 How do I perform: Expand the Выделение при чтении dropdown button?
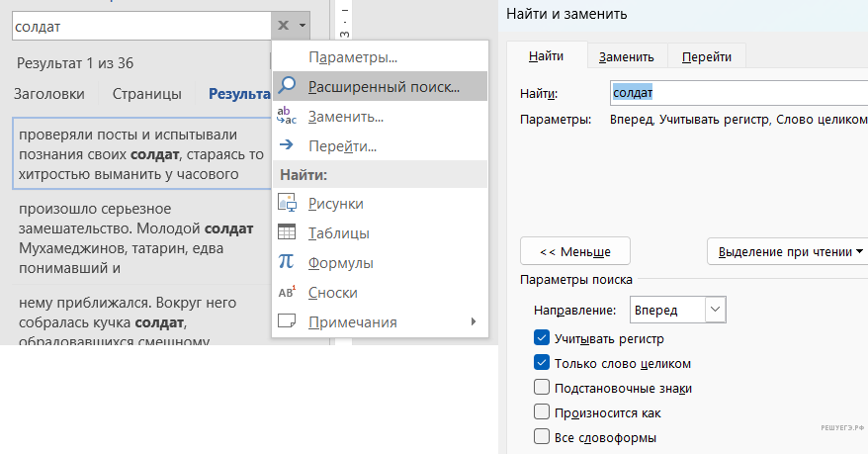point(786,251)
